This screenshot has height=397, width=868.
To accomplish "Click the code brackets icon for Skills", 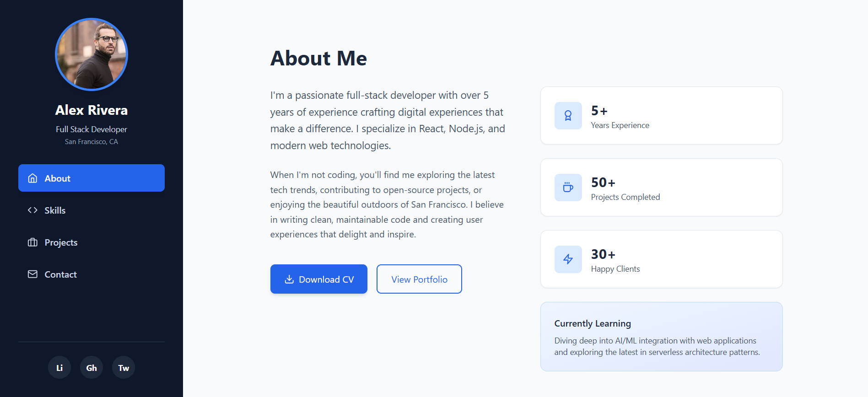I will [x=32, y=210].
